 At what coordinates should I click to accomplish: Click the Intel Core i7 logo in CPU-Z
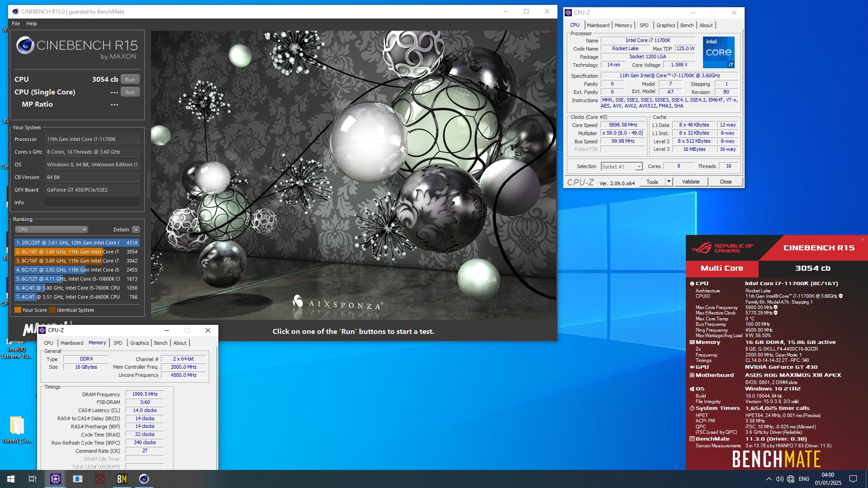[x=719, y=52]
